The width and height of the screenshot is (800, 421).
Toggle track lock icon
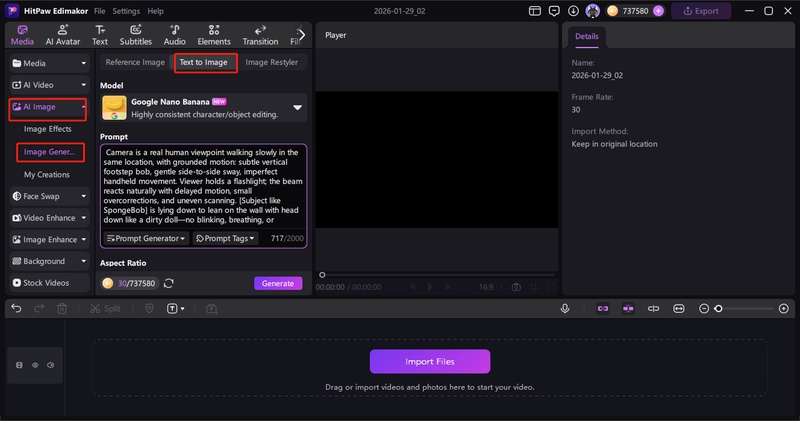[x=19, y=365]
